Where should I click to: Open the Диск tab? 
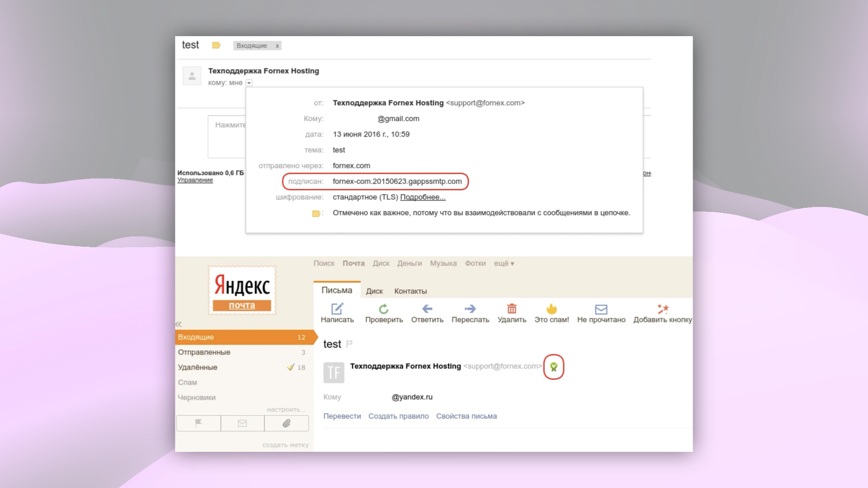tap(374, 291)
